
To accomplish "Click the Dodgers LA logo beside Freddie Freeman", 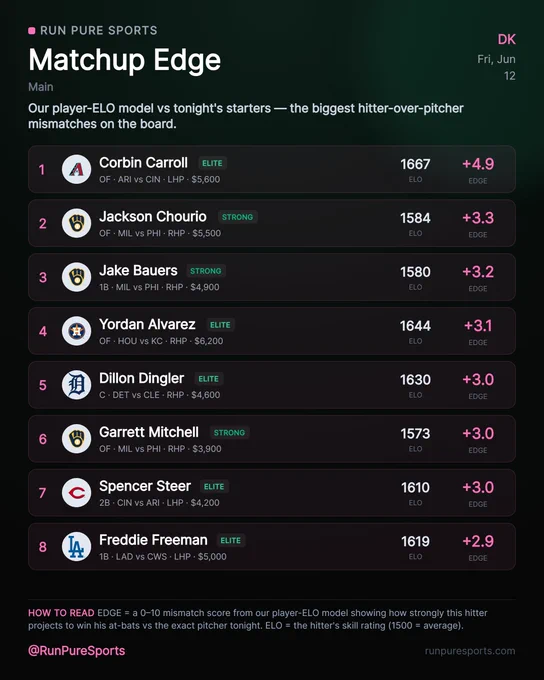I will 76,546.
